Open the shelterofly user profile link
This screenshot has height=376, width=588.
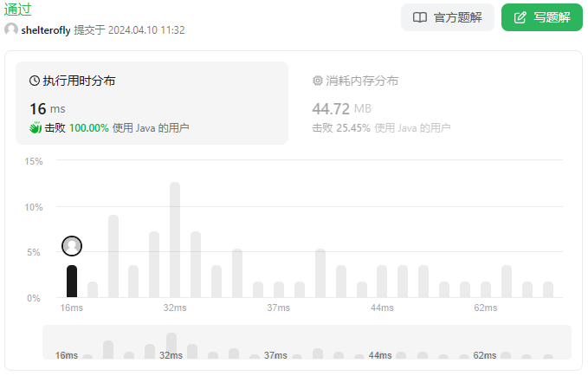click(x=46, y=30)
